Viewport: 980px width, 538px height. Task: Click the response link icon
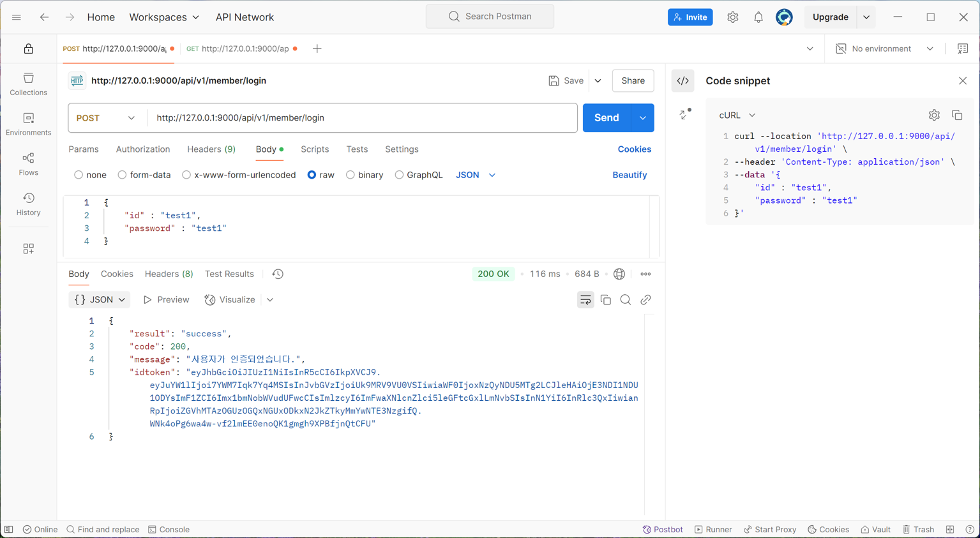pos(645,300)
